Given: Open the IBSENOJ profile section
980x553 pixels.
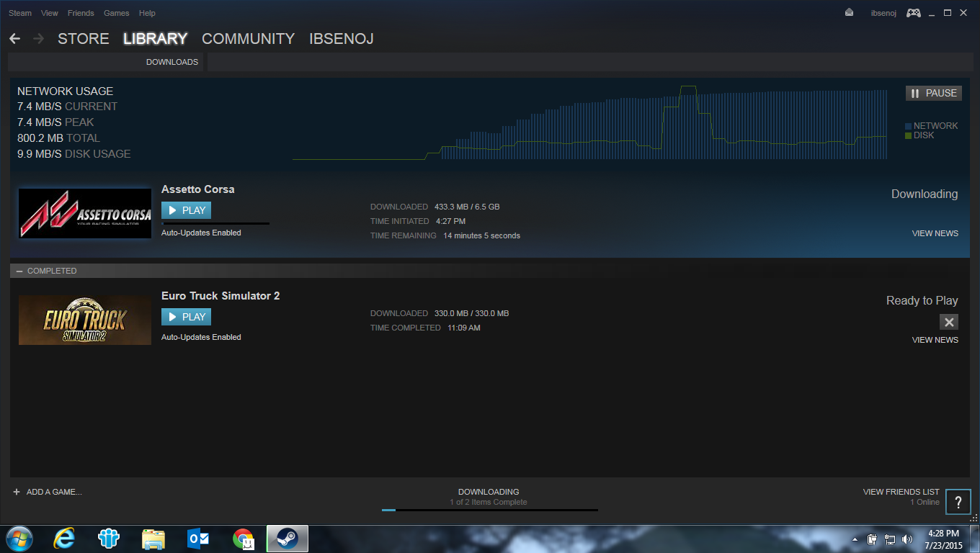Looking at the screenshot, I should pos(342,39).
